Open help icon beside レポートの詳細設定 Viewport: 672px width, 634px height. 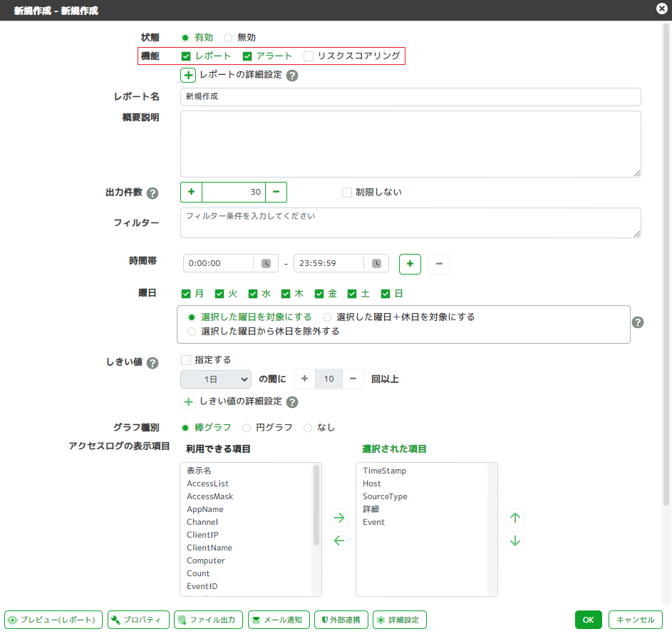pos(292,76)
